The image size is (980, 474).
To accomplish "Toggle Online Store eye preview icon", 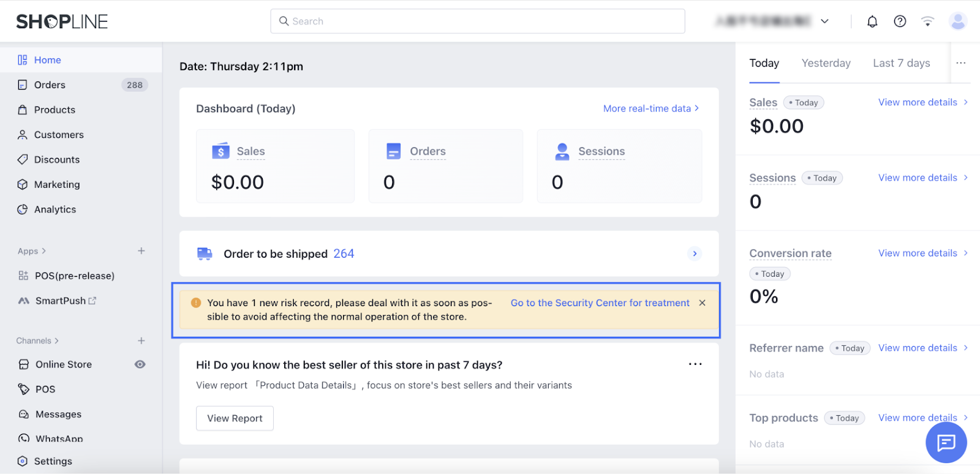I will 140,364.
